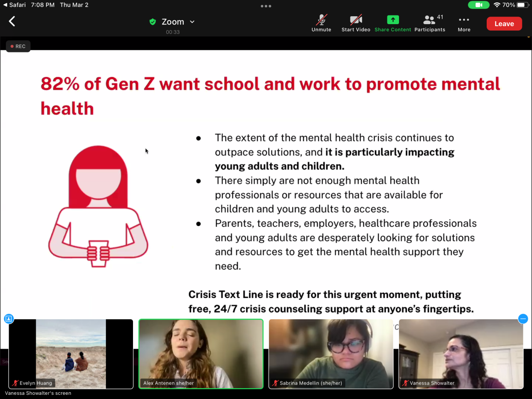The image size is (532, 399).
Task: Tap the blue pinned-user icon above thumbnails
Action: click(9, 319)
